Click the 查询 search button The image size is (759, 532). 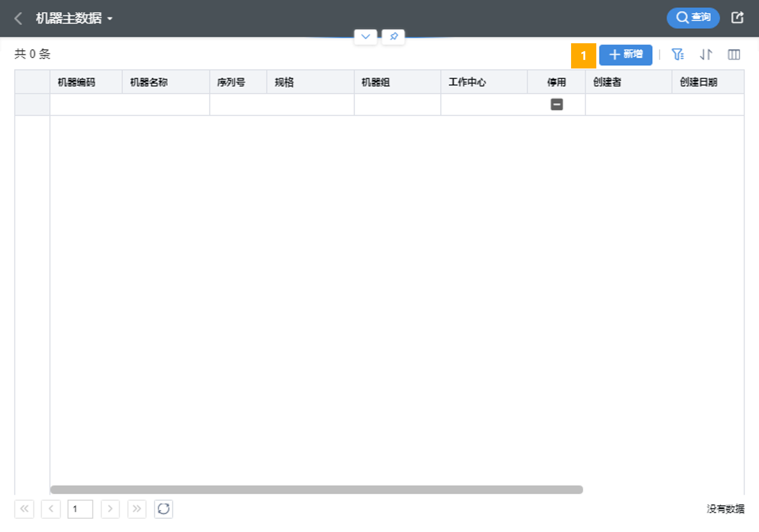coord(693,18)
